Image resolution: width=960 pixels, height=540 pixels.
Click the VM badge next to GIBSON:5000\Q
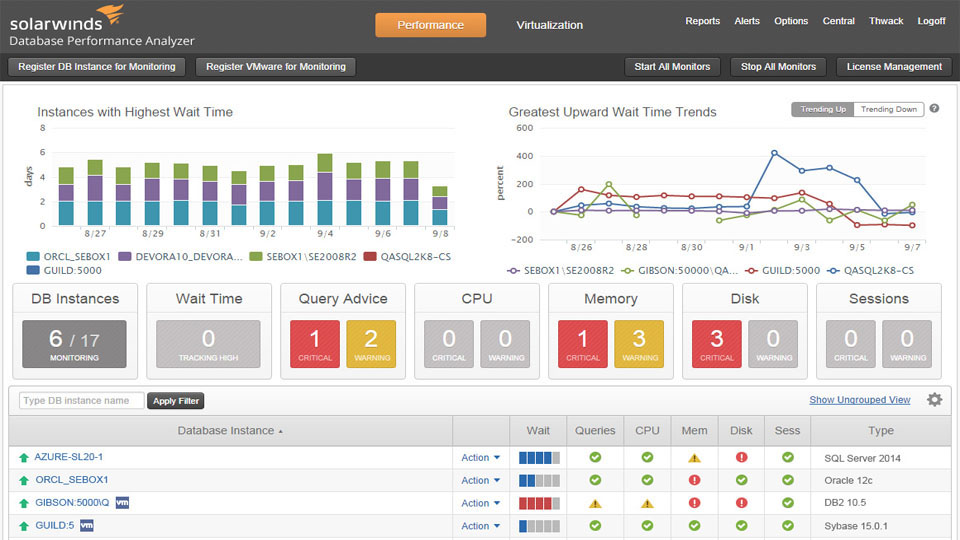[x=122, y=503]
